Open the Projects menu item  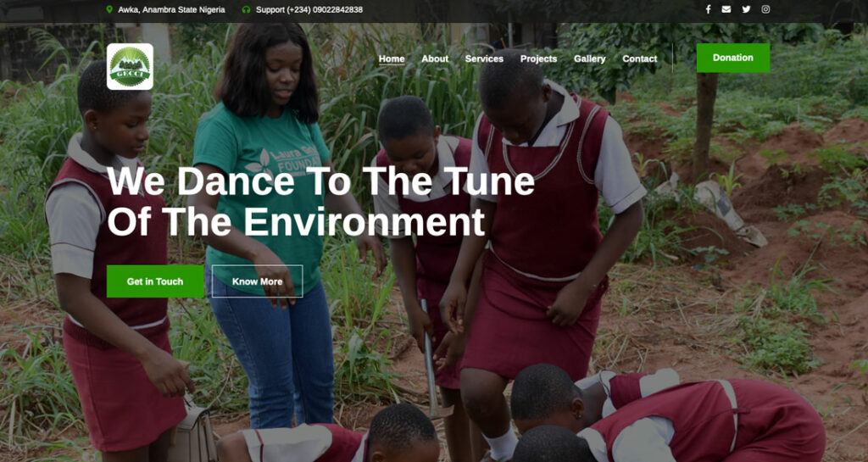[x=538, y=58]
